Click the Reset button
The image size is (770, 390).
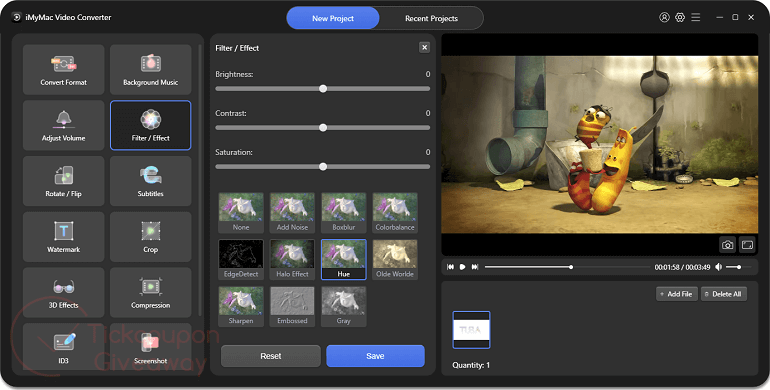coord(271,356)
